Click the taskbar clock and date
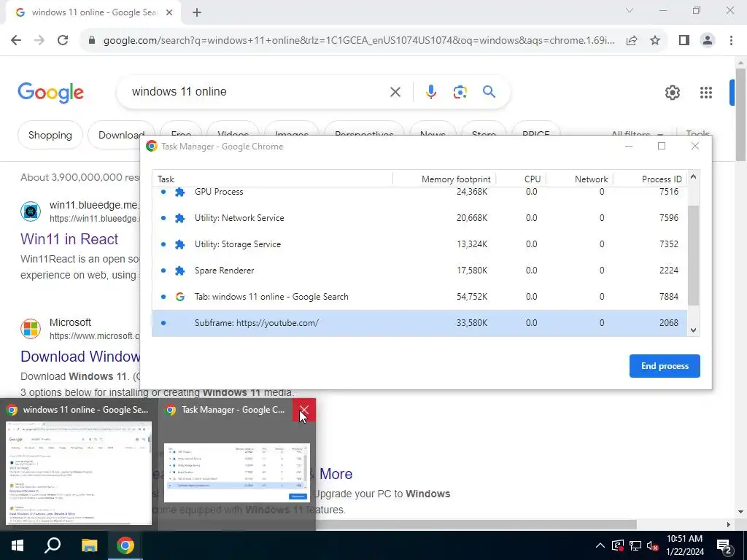 [684, 545]
